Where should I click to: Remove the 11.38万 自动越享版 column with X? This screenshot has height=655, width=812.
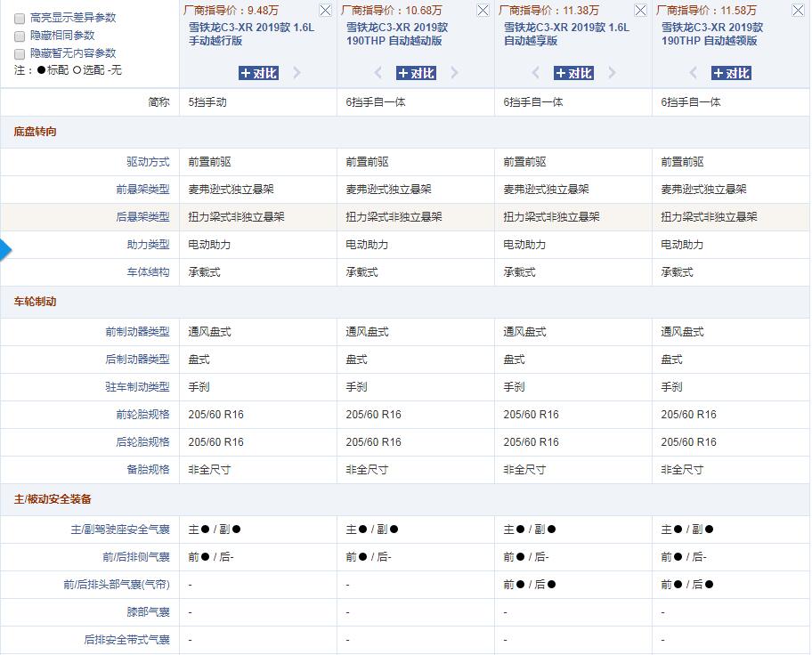tap(640, 11)
